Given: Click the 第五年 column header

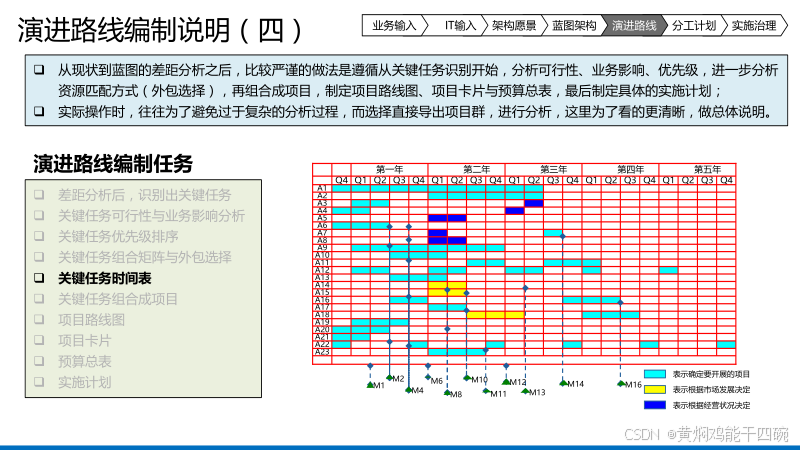Looking at the screenshot, I should click(707, 169).
